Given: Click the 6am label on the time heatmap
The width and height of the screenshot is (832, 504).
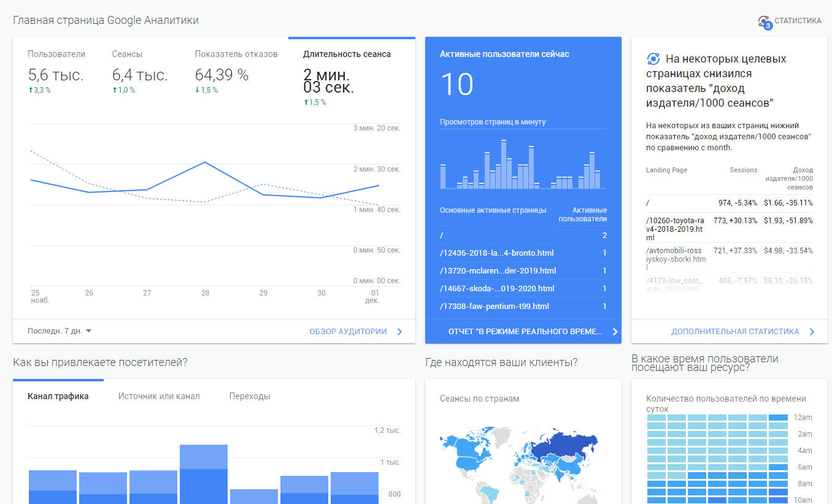Looking at the screenshot, I should coord(804,467).
